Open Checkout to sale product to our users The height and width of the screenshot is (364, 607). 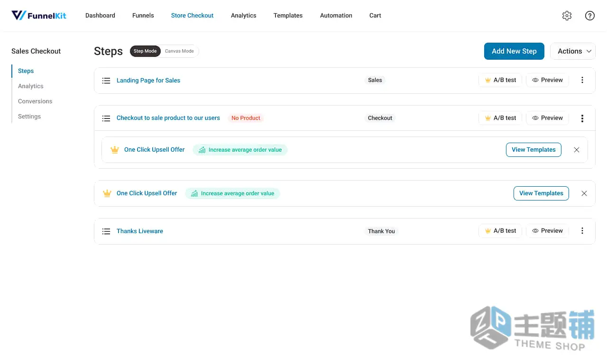click(168, 118)
